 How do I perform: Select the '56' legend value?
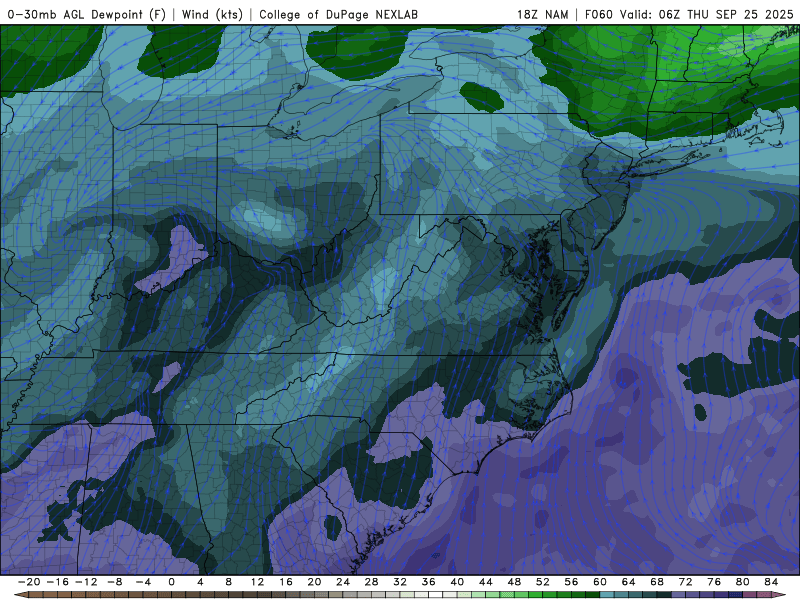point(571,582)
